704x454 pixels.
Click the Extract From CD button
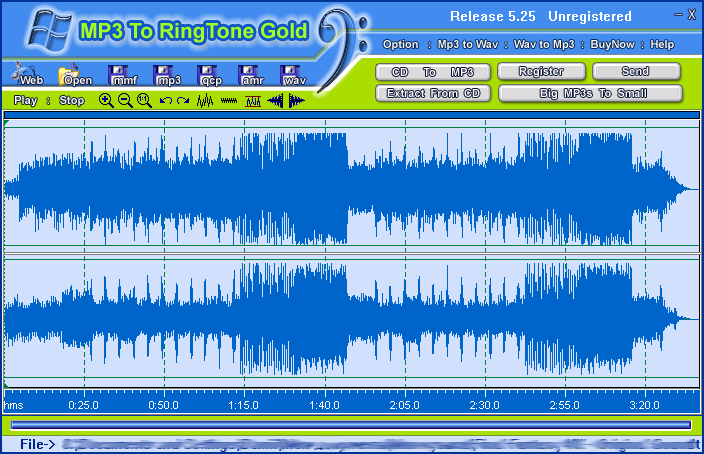[x=433, y=93]
